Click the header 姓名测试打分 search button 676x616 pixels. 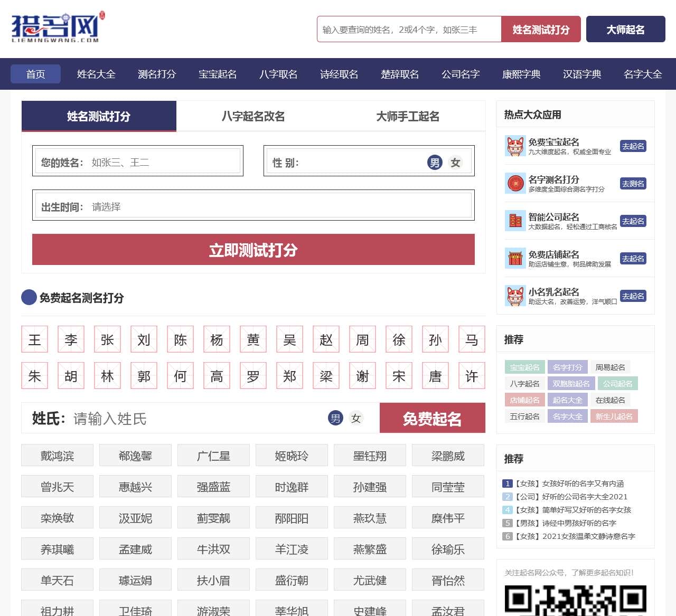click(x=541, y=29)
